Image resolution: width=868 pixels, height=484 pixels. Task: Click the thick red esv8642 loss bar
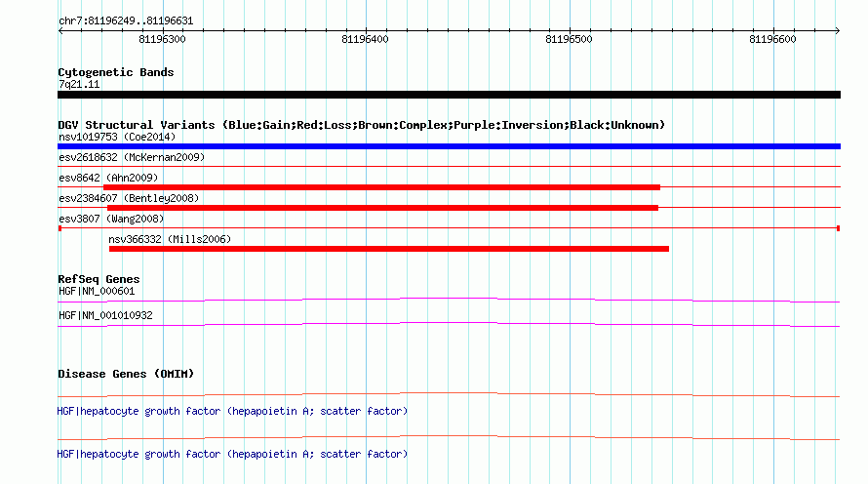pyautogui.click(x=381, y=187)
